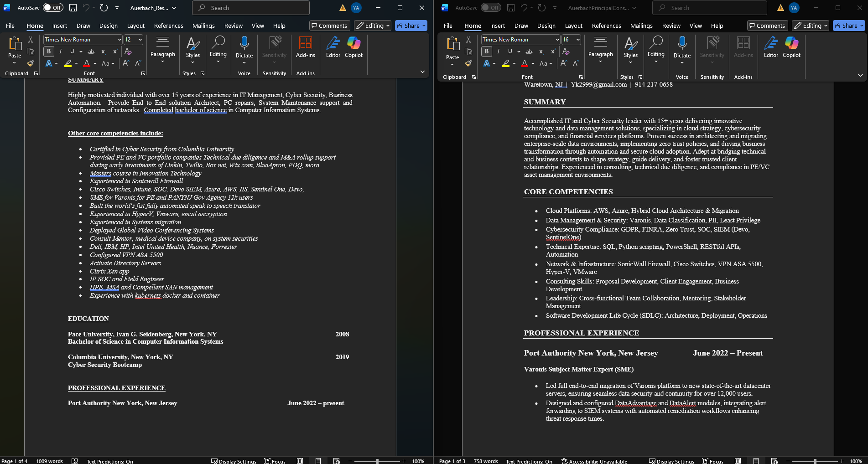868x464 pixels.
Task: Open Layout tab in the left window
Action: tap(136, 26)
